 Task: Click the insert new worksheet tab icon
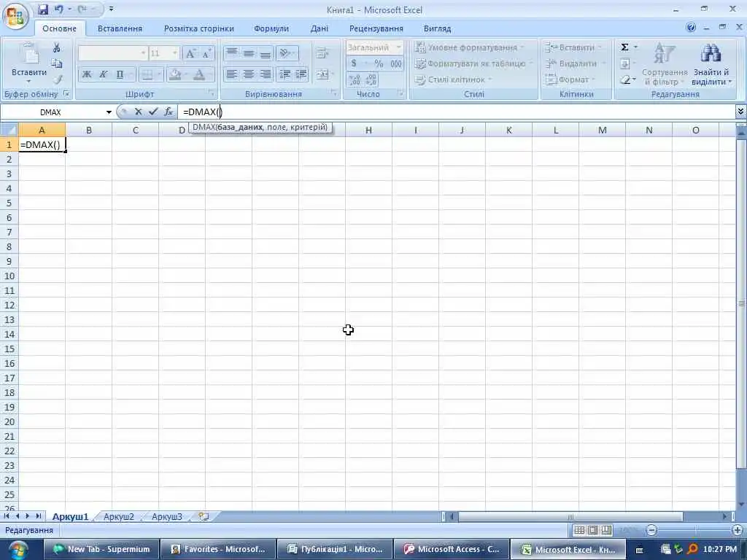204,517
